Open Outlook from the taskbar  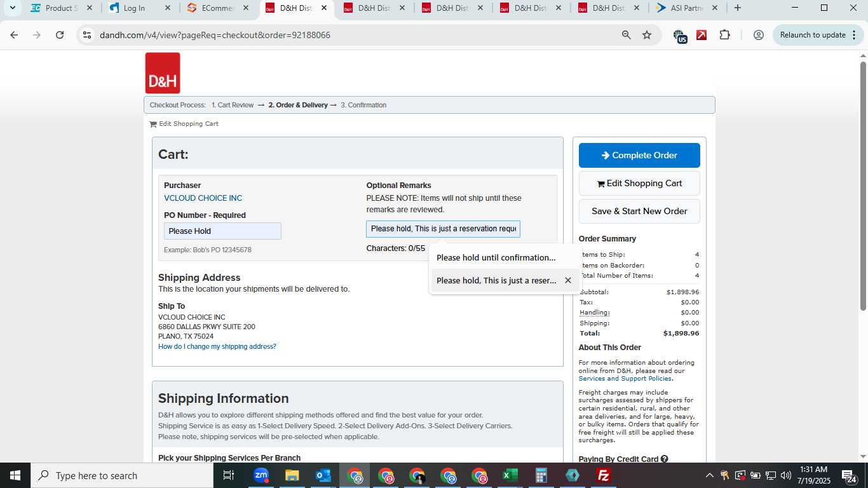click(323, 475)
